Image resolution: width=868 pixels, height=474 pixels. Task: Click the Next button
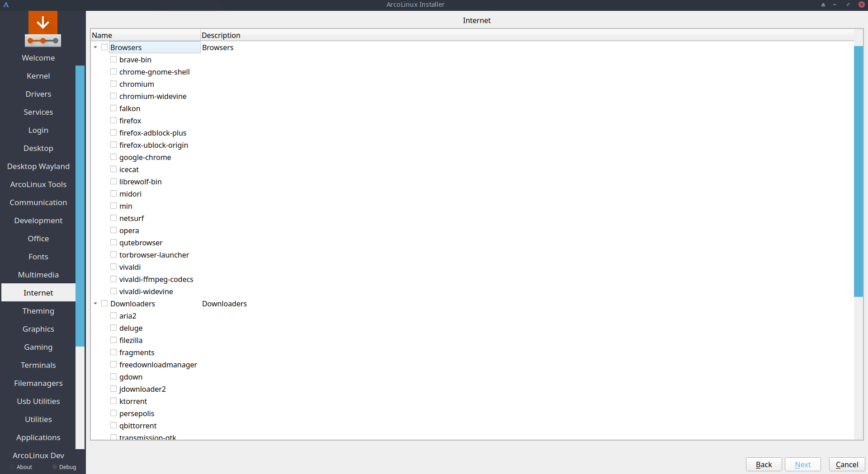coord(802,465)
